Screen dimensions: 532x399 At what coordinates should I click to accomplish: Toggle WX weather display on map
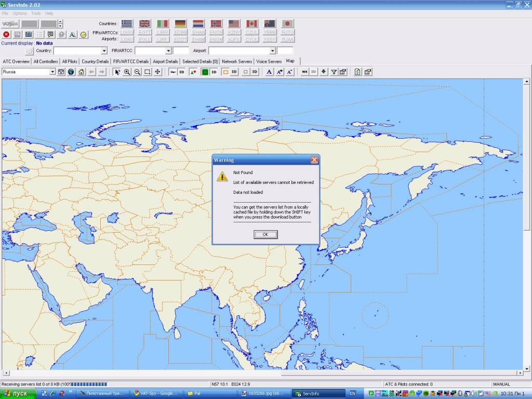click(x=304, y=72)
